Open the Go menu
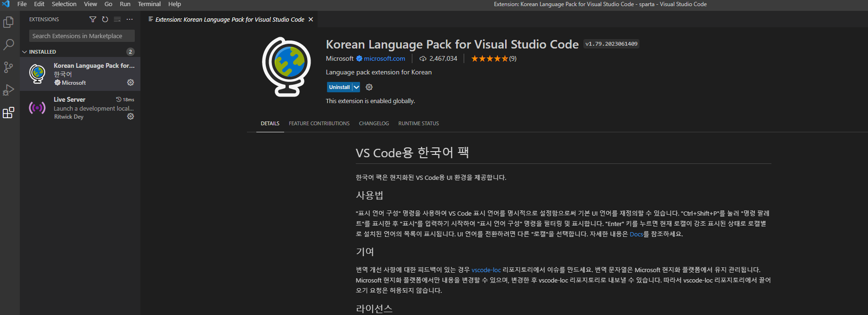Viewport: 868px width, 315px height. click(x=108, y=4)
